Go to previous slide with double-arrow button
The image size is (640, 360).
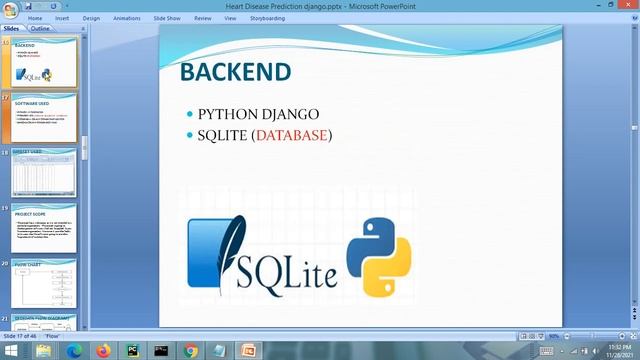(634, 311)
